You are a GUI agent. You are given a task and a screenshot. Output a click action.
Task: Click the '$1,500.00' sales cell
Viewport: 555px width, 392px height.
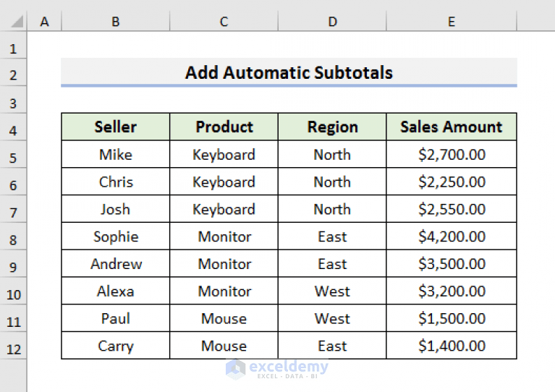452,318
